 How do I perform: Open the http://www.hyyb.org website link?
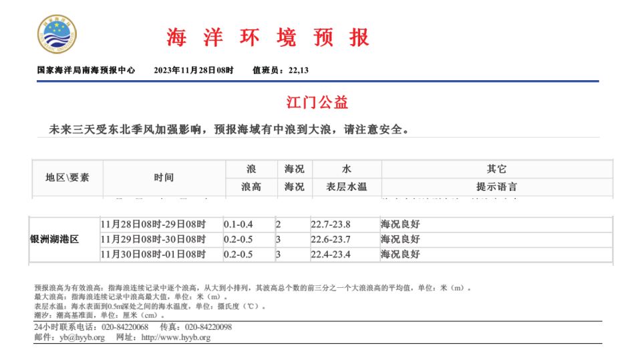176,337
